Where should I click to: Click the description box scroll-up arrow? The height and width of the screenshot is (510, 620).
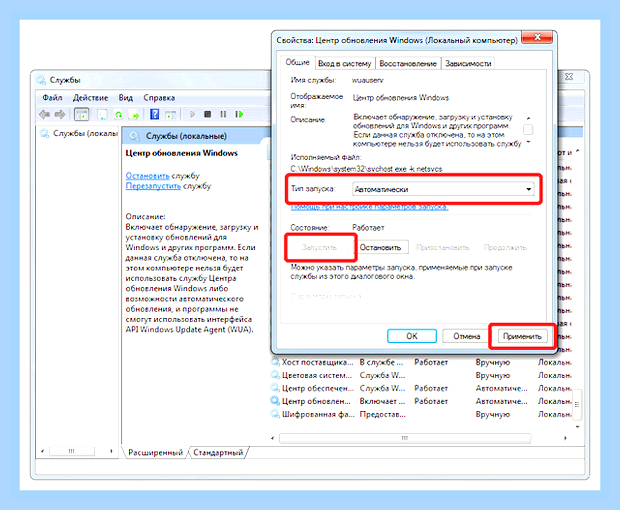tap(528, 118)
